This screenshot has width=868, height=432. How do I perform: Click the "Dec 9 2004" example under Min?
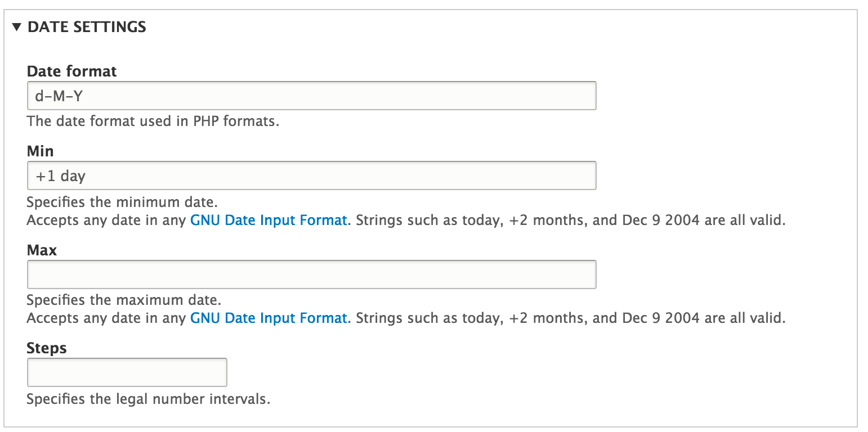point(661,220)
